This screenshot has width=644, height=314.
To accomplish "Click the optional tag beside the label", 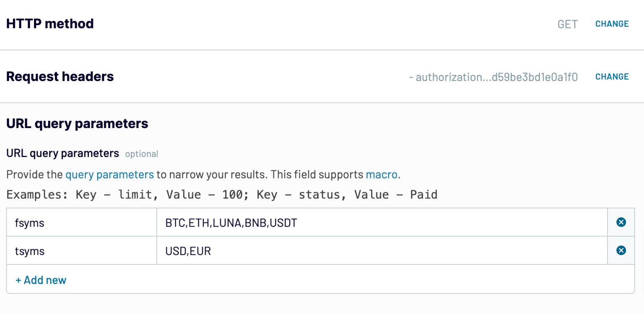I will point(141,154).
